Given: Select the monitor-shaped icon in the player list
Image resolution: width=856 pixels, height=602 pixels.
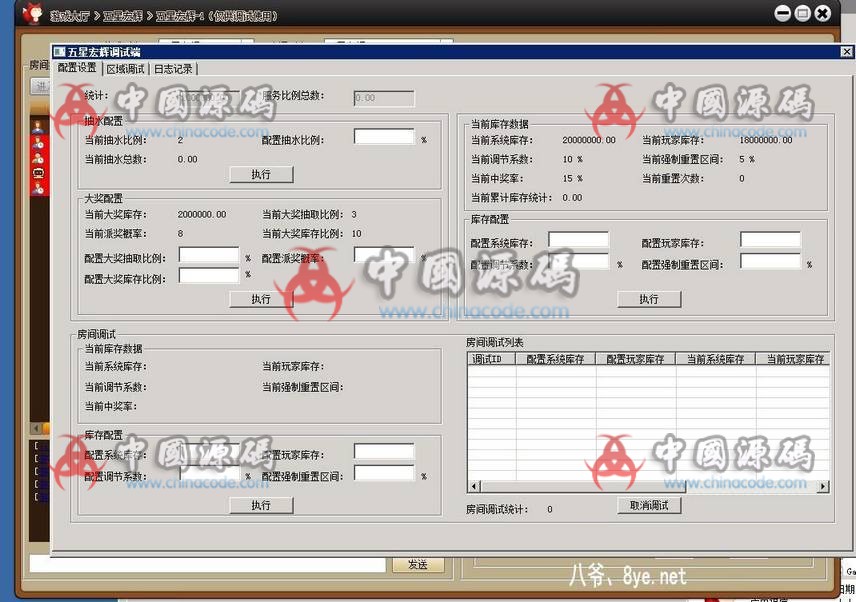Looking at the screenshot, I should (38, 173).
